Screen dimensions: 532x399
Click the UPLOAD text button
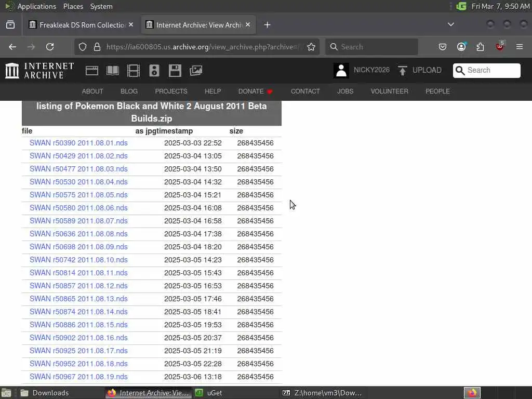coord(427,70)
